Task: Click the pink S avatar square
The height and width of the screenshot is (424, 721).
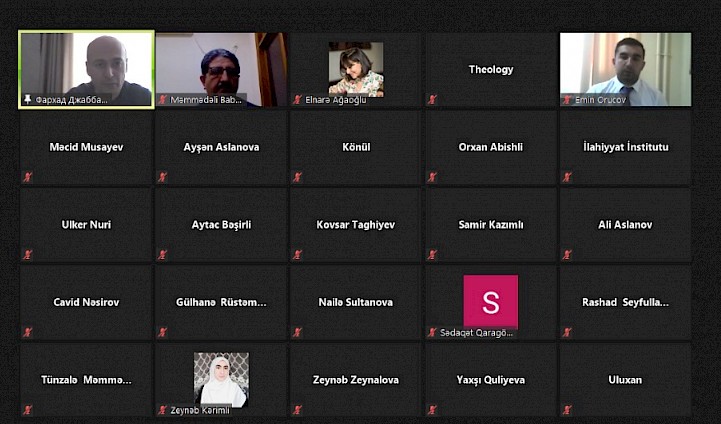Action: click(491, 302)
